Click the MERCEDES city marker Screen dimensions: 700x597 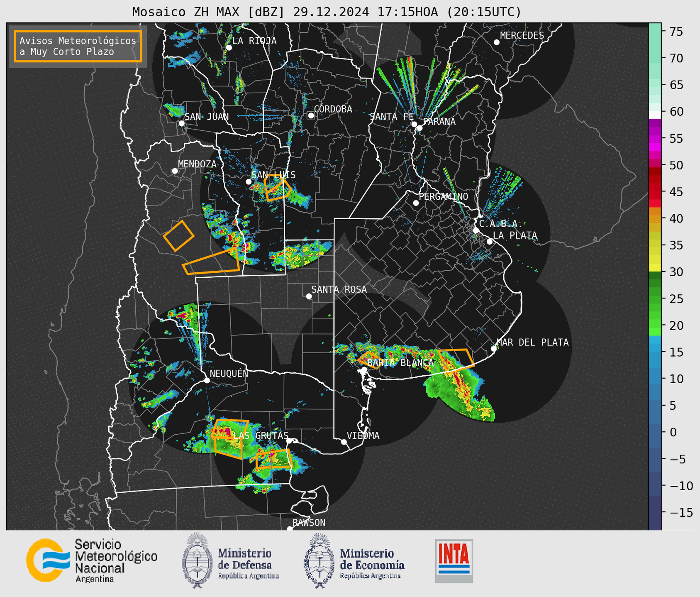point(497,42)
